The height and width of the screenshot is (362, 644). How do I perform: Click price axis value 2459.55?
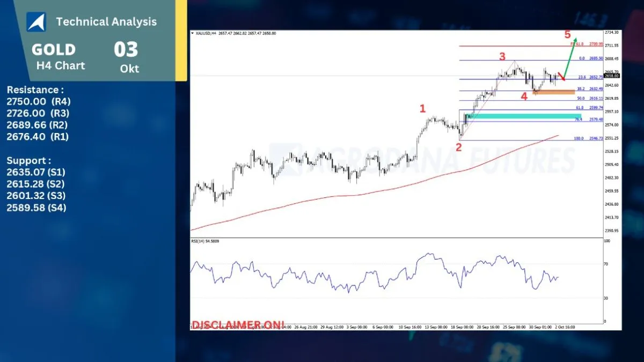coord(612,191)
